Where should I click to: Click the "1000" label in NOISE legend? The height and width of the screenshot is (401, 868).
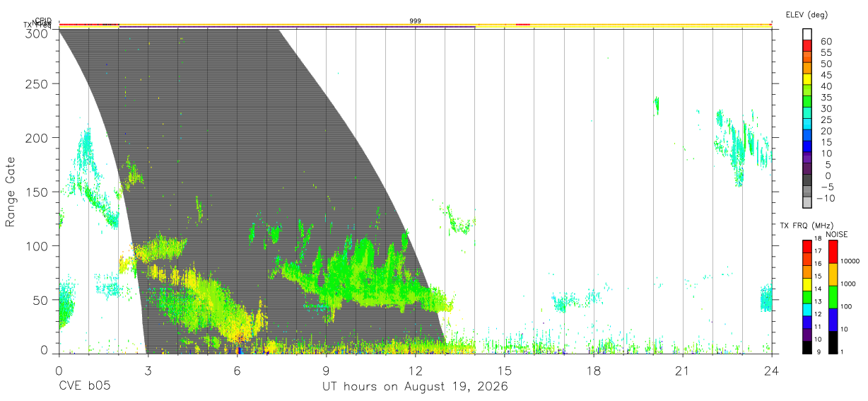coord(848,284)
